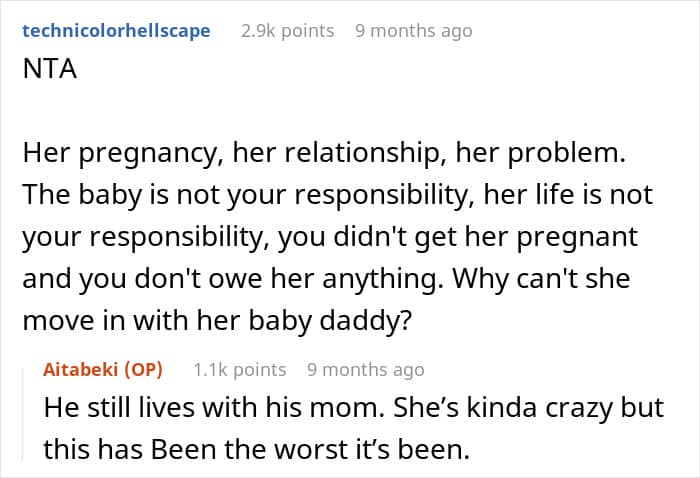Click the line "He still lives with his mom"
Screen dimensions: 700x478
tap(354, 408)
